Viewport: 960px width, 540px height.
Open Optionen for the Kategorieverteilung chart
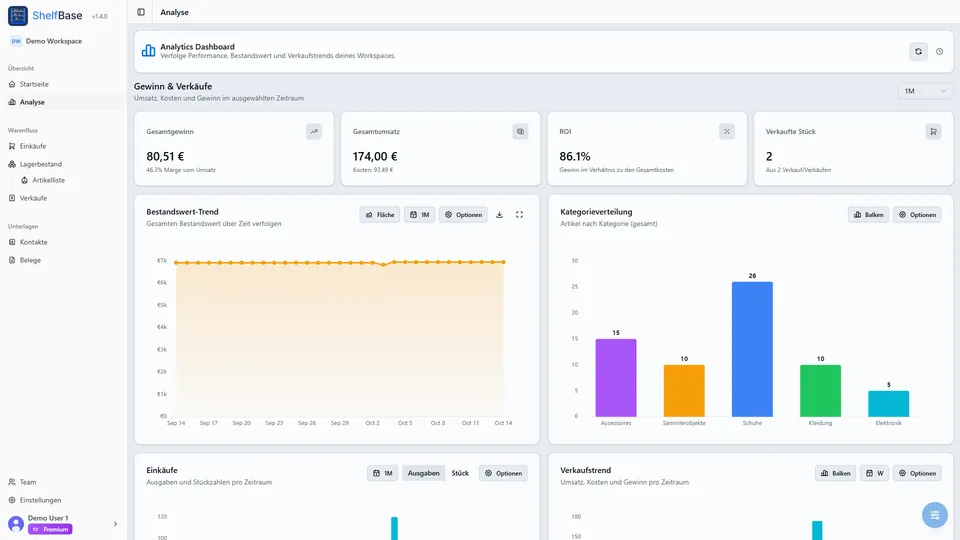pyautogui.click(x=917, y=215)
